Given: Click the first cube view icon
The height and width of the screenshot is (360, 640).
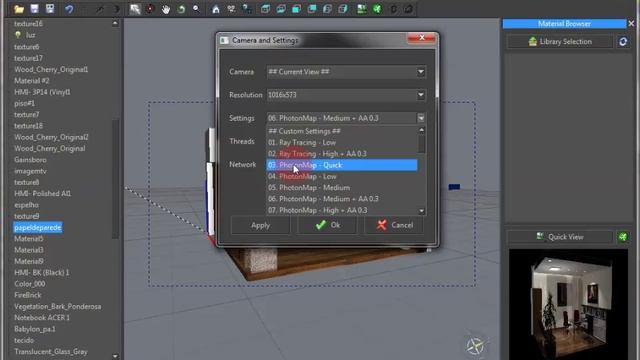Looking at the screenshot, I should [x=265, y=9].
